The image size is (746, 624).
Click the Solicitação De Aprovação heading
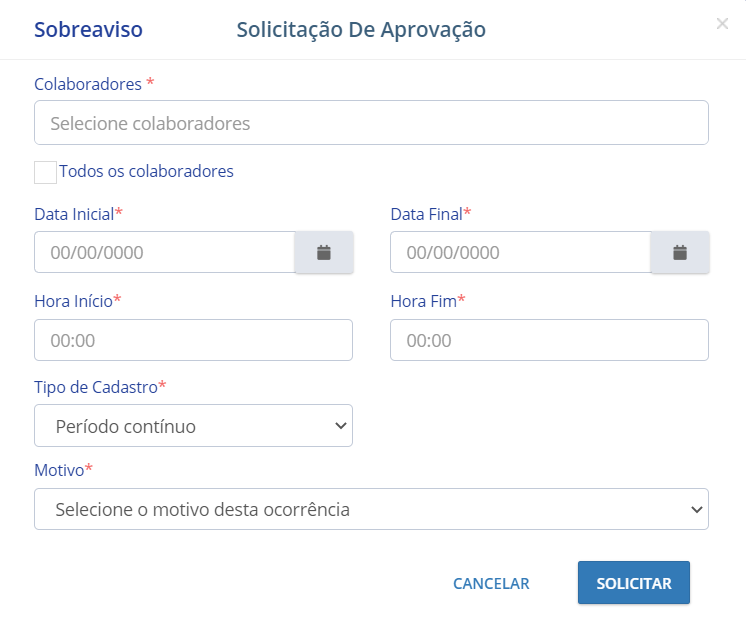click(361, 30)
